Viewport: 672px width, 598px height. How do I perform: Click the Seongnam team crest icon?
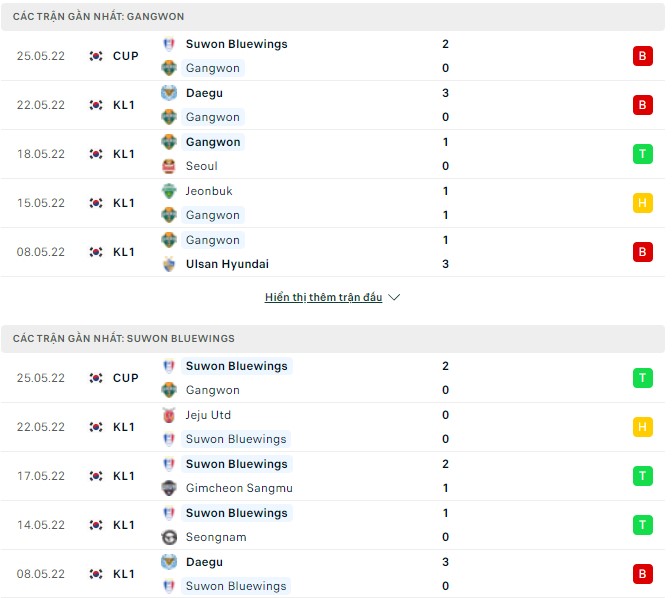click(x=169, y=537)
